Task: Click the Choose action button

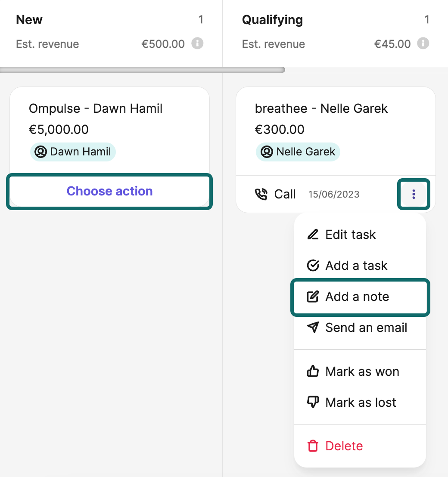Action: (x=109, y=191)
